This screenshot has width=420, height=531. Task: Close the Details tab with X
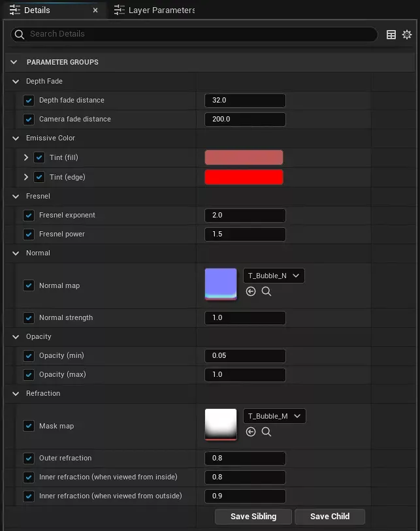click(x=95, y=10)
